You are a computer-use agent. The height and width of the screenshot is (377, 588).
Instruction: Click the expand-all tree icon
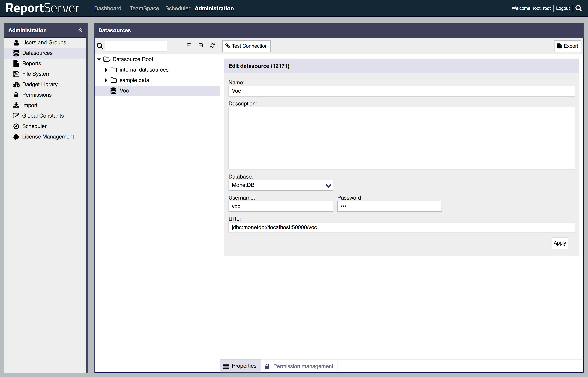189,46
